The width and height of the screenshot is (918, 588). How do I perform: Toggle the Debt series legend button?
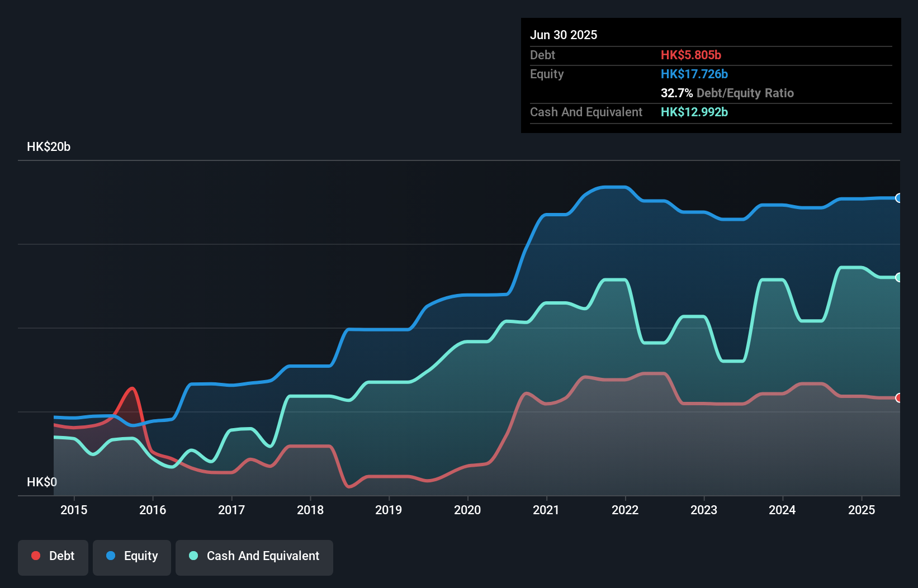(x=53, y=557)
